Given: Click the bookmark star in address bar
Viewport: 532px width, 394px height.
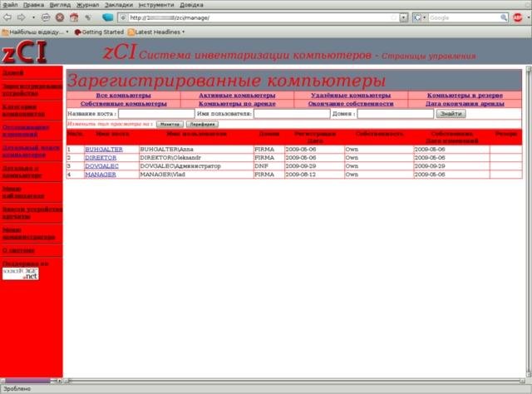Looking at the screenshot, I should [394, 17].
